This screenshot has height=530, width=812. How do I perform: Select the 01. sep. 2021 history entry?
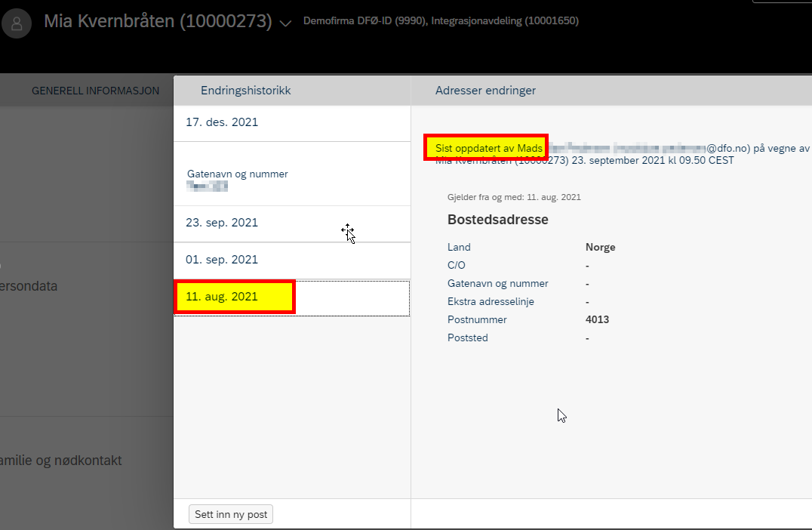tap(292, 260)
